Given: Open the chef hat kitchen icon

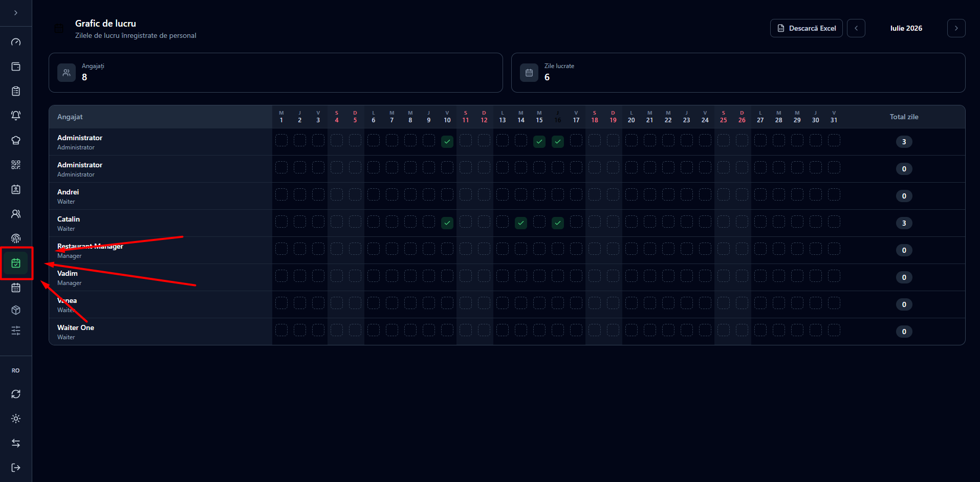Looking at the screenshot, I should pos(16,140).
